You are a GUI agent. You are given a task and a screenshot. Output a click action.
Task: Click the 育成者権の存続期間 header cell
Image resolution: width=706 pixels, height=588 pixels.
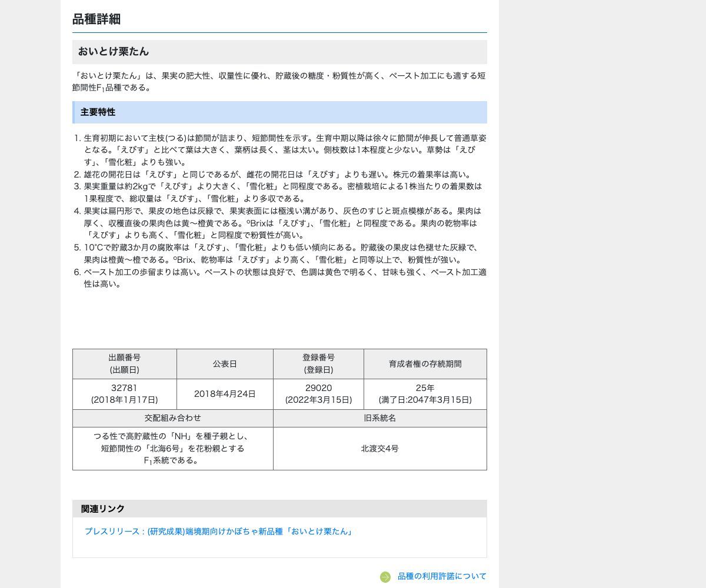pos(425,364)
